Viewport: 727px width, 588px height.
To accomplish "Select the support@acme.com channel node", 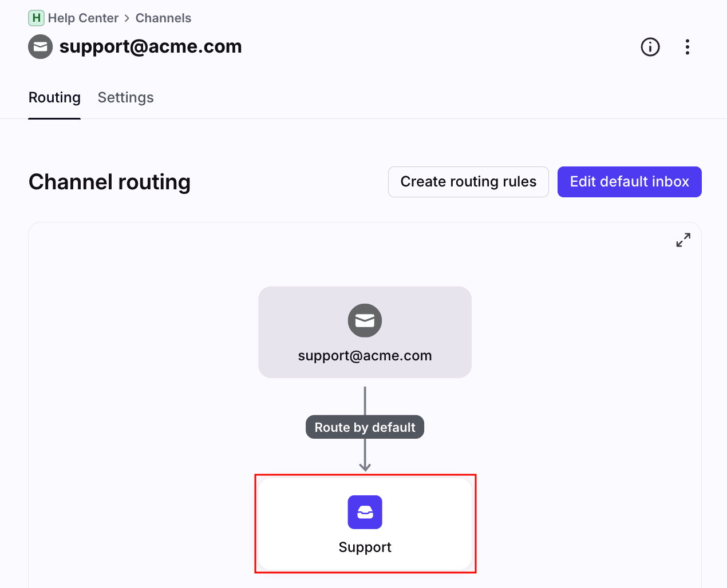I will (x=365, y=332).
